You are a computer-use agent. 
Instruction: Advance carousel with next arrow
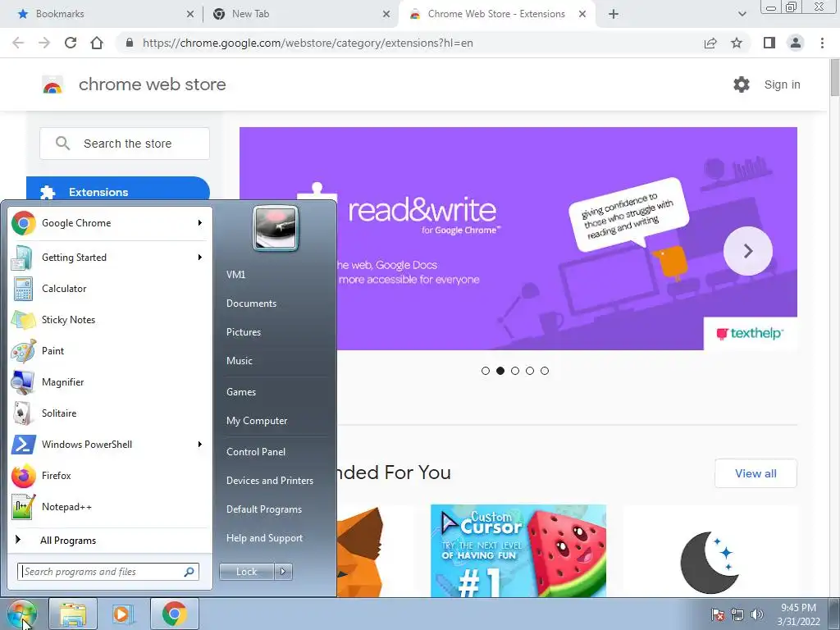[748, 251]
